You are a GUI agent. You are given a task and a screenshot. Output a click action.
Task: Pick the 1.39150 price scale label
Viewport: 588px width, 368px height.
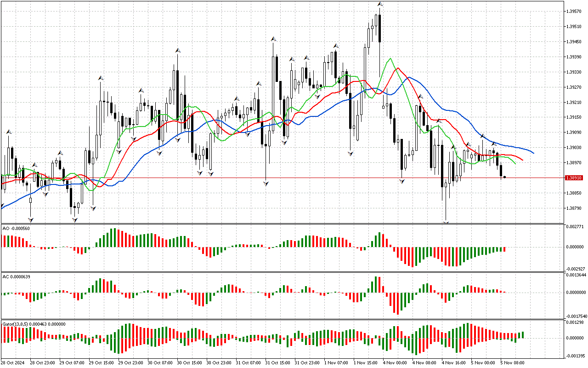[x=574, y=117]
